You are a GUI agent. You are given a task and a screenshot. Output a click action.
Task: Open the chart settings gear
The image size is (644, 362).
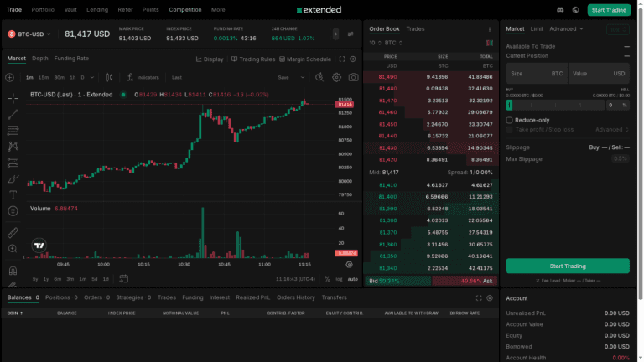[x=337, y=78]
